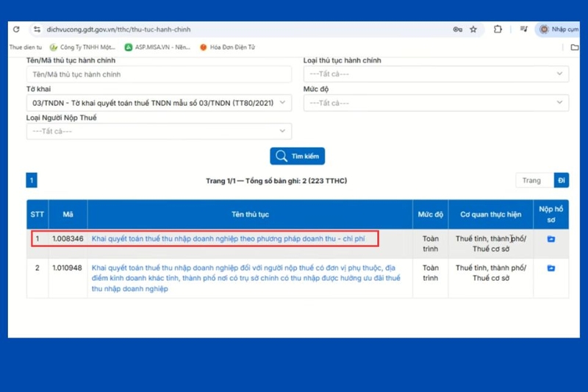Viewport: 588px width, 392px height.
Task: Click Thuế tỉnh, thành phố cell in row 1.008346
Action: click(x=490, y=243)
